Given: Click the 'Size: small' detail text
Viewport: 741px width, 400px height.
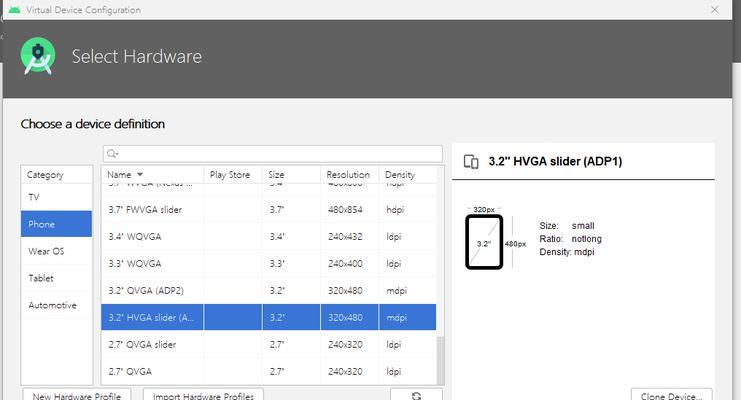Looking at the screenshot, I should 567,226.
